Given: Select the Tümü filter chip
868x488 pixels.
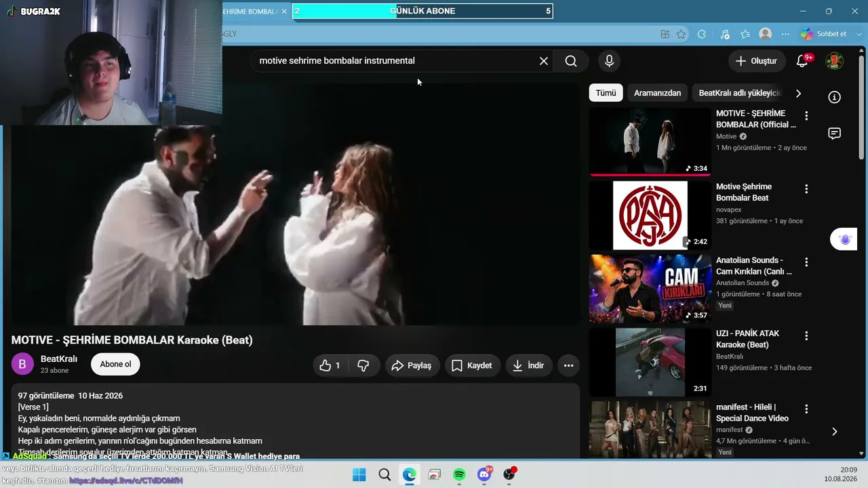Looking at the screenshot, I should coord(606,93).
